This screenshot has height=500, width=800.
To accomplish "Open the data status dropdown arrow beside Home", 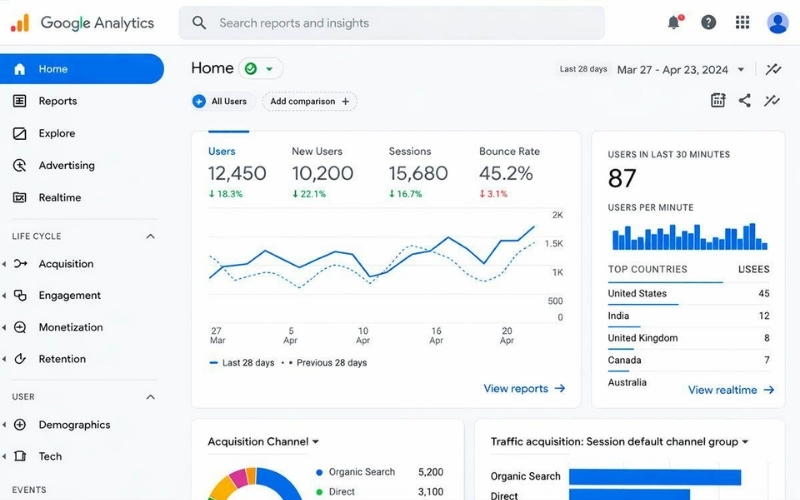I will (269, 69).
